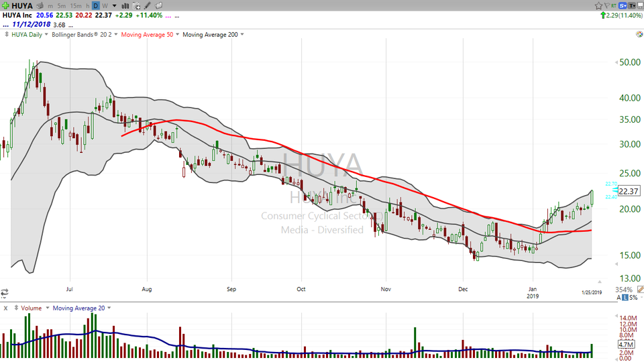The height and width of the screenshot is (362, 644).
Task: Expand Moving Average 200 dropdown arrow
Action: pyautogui.click(x=242, y=34)
